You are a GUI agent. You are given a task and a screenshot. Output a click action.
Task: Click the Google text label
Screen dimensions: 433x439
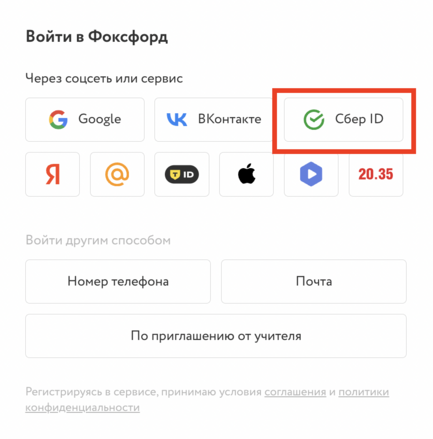tap(100, 119)
